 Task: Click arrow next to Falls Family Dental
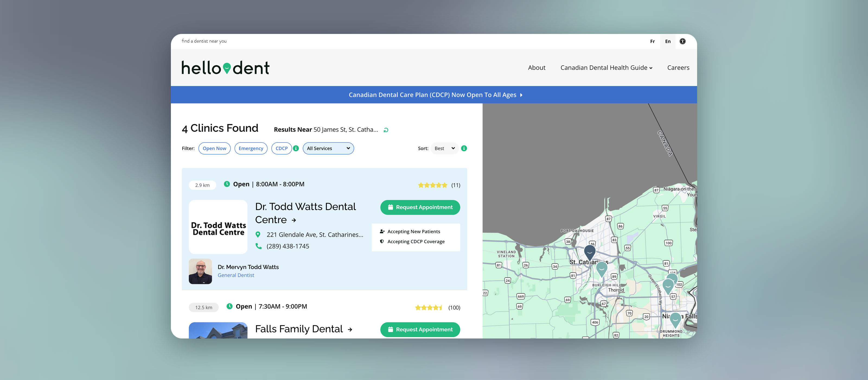click(350, 330)
